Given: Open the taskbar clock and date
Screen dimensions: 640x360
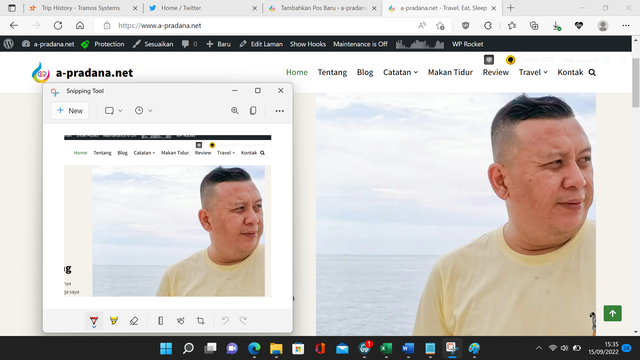Looking at the screenshot, I should click(x=604, y=348).
